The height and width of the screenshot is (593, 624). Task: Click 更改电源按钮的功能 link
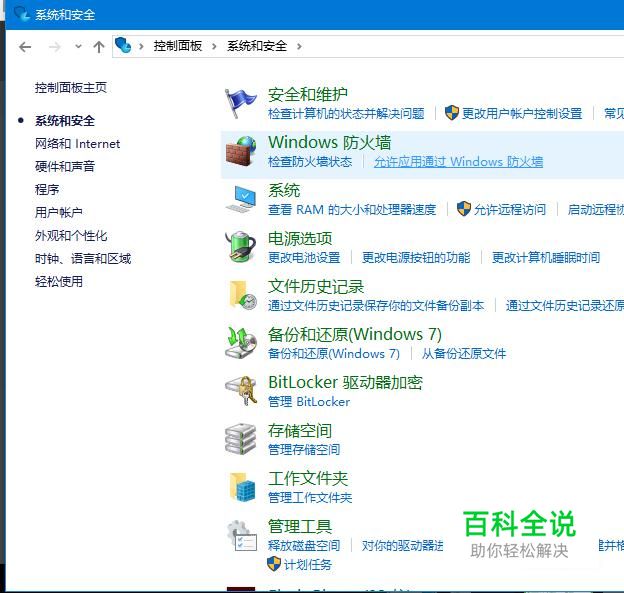pos(416,257)
